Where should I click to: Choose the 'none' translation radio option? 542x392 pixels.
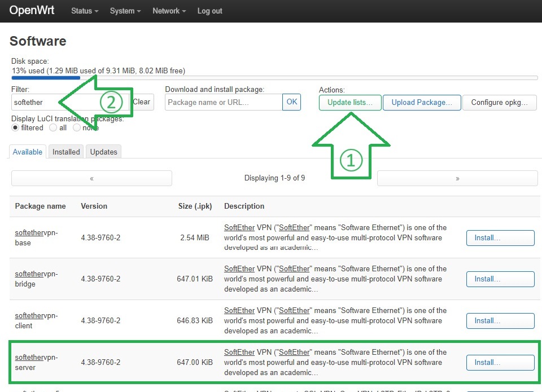[x=76, y=127]
